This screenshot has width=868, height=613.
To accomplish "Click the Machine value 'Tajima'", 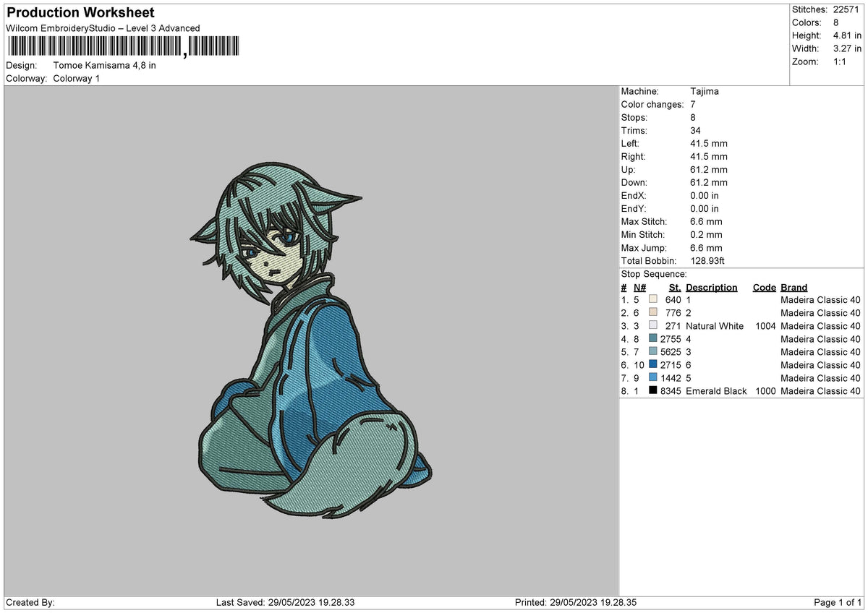I will click(705, 91).
